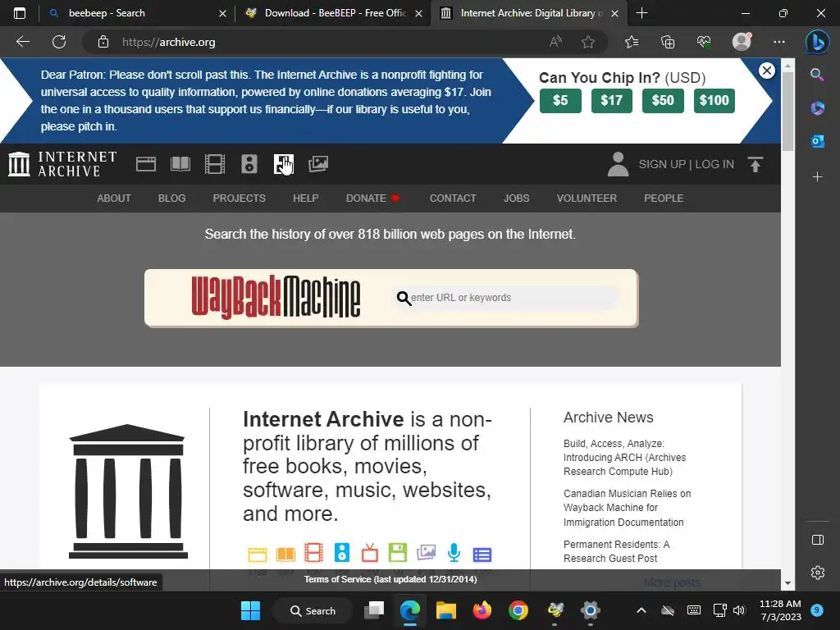840x630 pixels.
Task: Open the Texts book icon in Archive nav
Action: pyautogui.click(x=180, y=164)
